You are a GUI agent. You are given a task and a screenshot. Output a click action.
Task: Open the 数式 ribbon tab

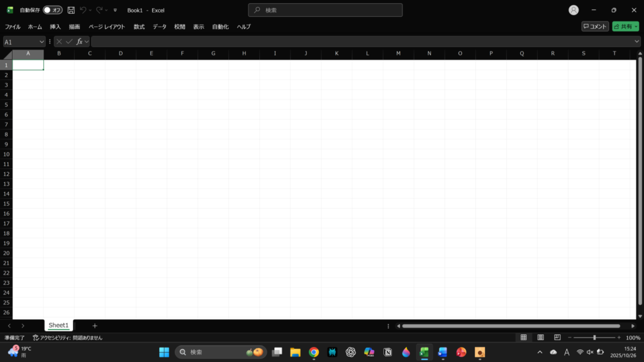coord(139,27)
